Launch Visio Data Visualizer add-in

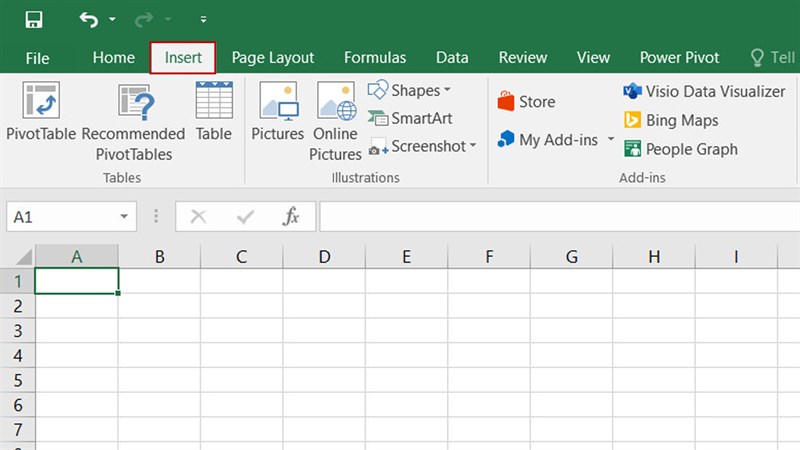click(704, 91)
